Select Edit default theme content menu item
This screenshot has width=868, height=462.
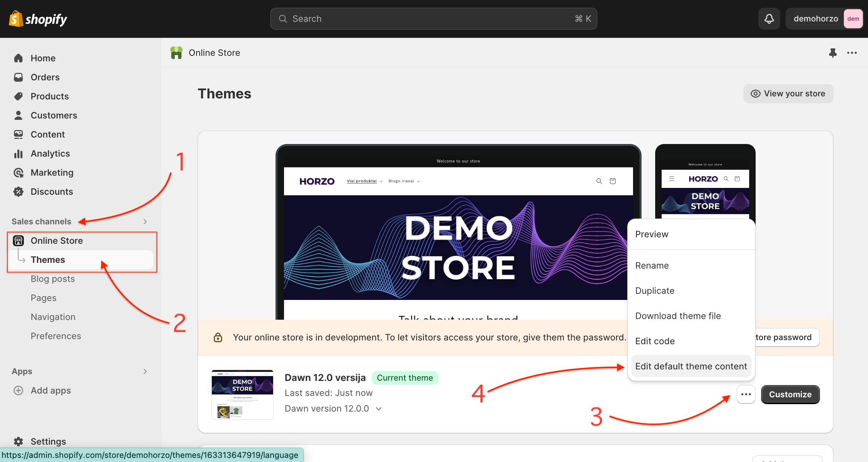tap(691, 366)
